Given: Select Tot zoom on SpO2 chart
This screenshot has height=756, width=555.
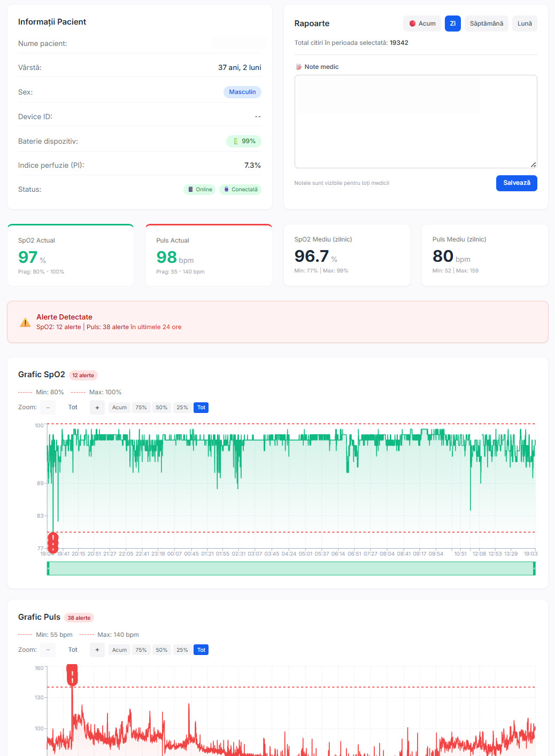Looking at the screenshot, I should 201,408.
